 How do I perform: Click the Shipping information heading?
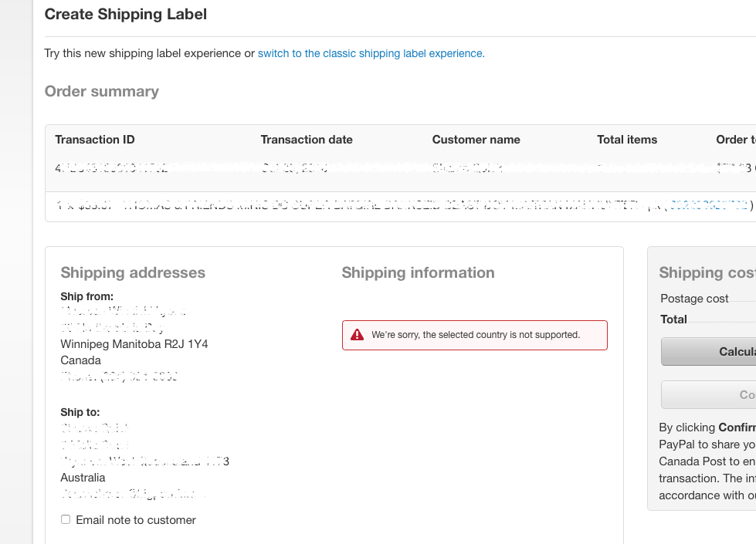pos(418,272)
